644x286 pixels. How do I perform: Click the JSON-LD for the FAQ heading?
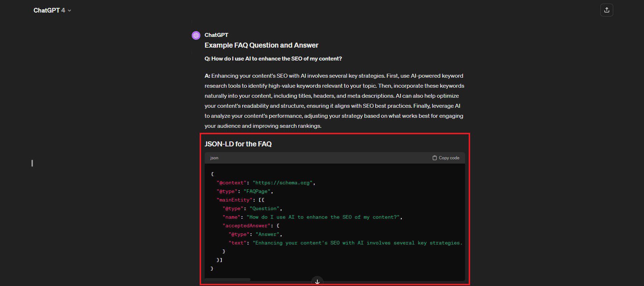[238, 144]
